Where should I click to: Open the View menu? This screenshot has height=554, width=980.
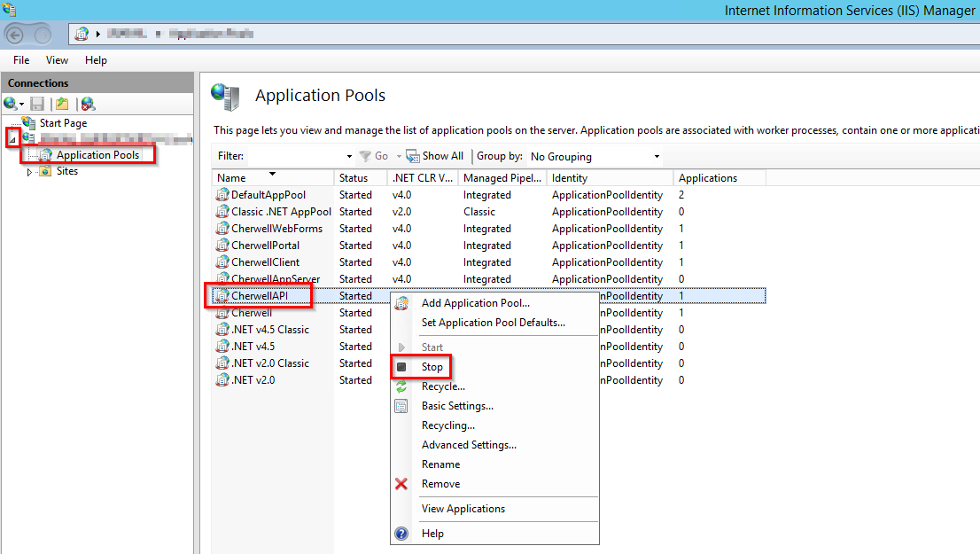point(57,59)
